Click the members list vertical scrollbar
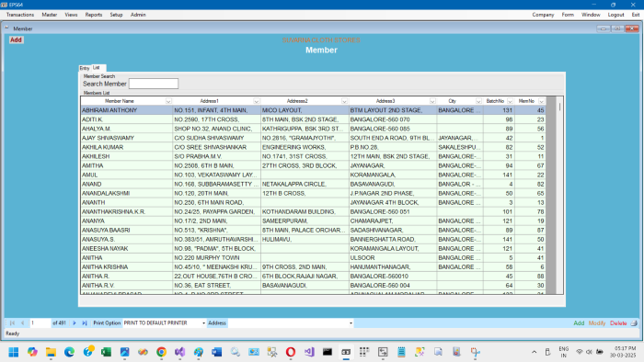This screenshot has height=362, width=644. pos(559,195)
